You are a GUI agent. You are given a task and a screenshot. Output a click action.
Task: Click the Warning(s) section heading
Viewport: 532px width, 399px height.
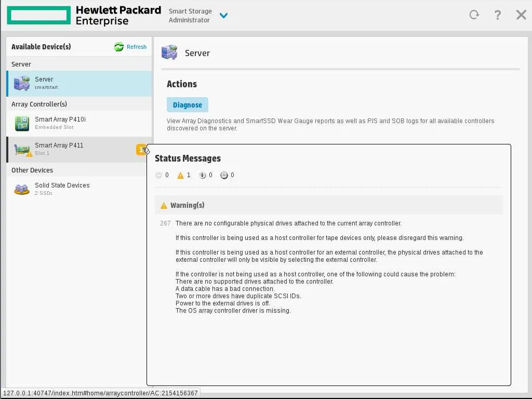coord(187,205)
